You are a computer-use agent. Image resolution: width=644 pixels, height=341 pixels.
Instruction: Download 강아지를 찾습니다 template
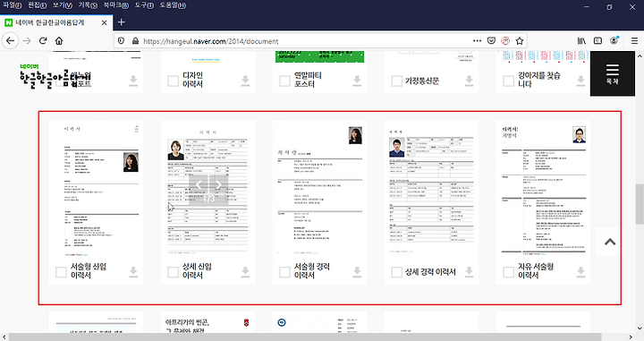click(x=580, y=81)
